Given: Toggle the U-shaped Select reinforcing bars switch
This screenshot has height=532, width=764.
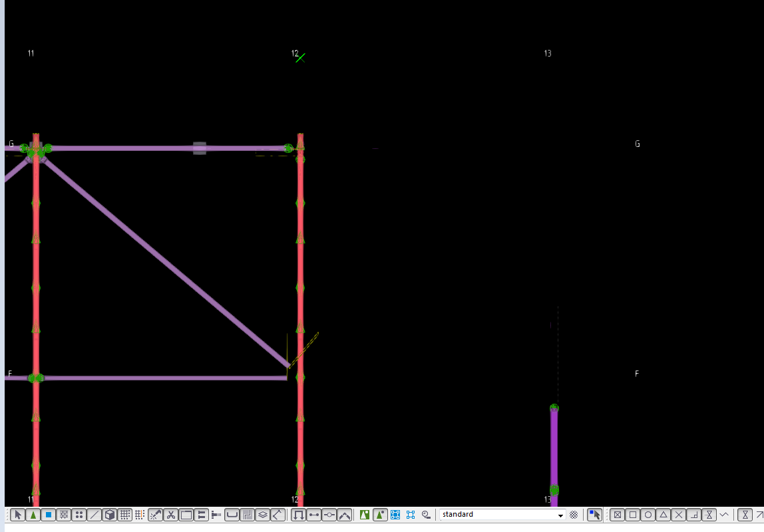Looking at the screenshot, I should pyautogui.click(x=232, y=515).
